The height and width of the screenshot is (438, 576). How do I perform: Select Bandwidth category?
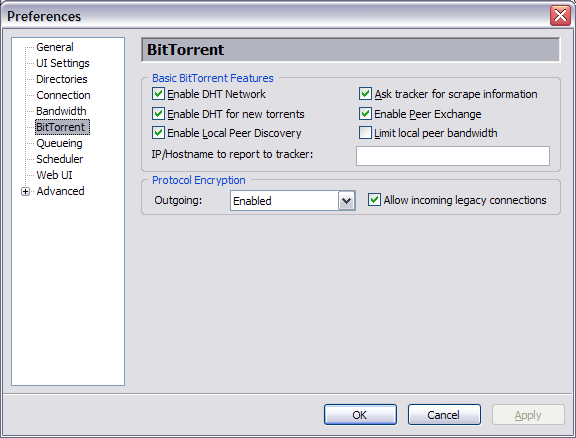pyautogui.click(x=61, y=111)
